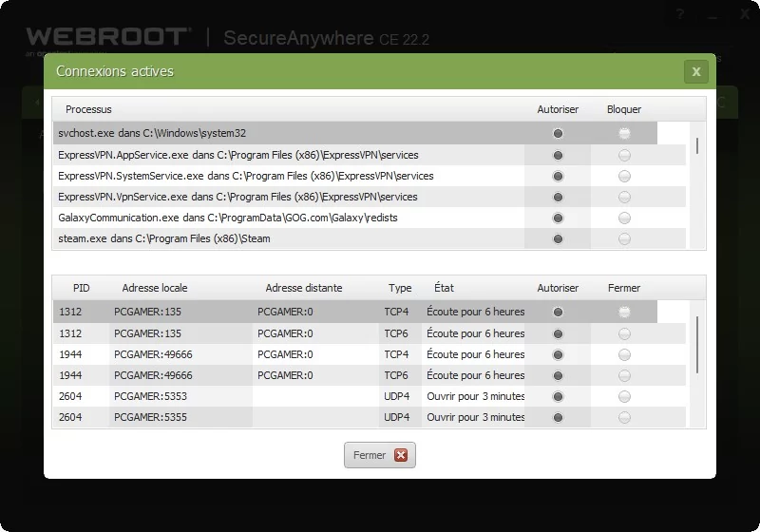760x532 pixels.
Task: Click the État column header
Action: tap(444, 288)
